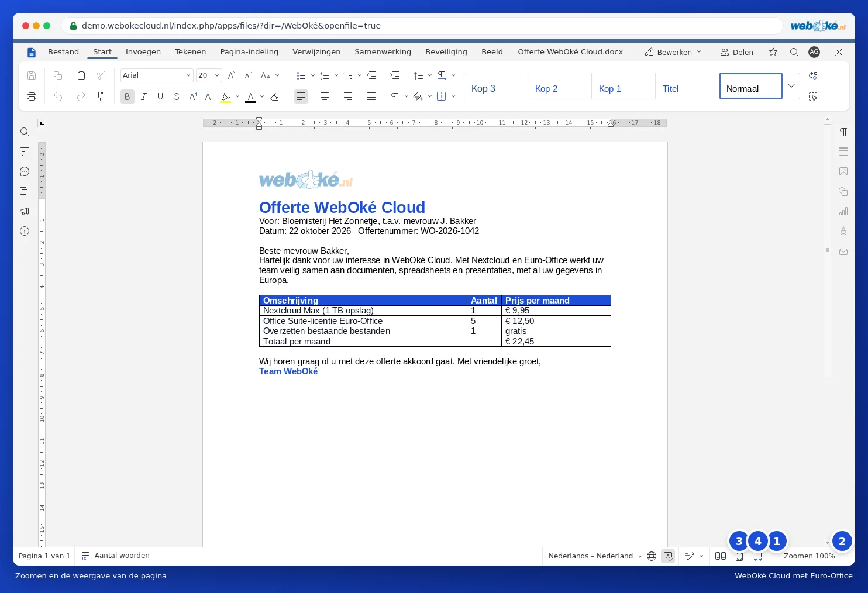Click the Delen share button
The height and width of the screenshot is (593, 868).
tap(736, 52)
